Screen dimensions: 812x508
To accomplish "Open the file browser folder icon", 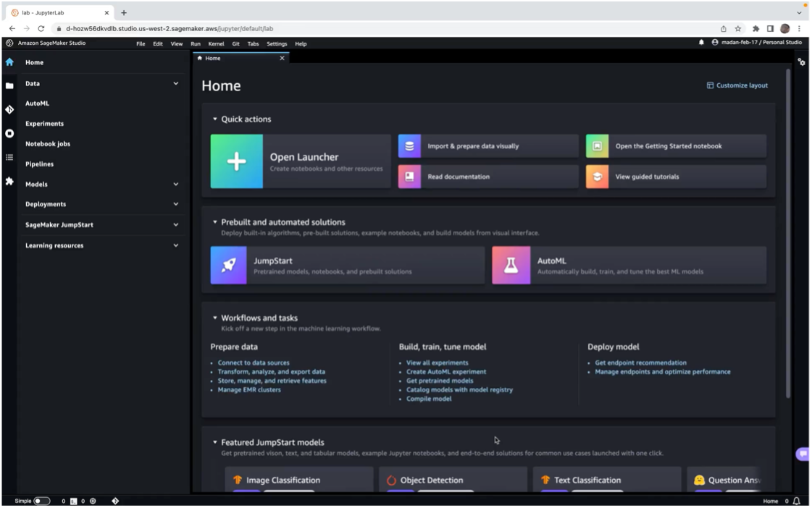I will [x=9, y=86].
